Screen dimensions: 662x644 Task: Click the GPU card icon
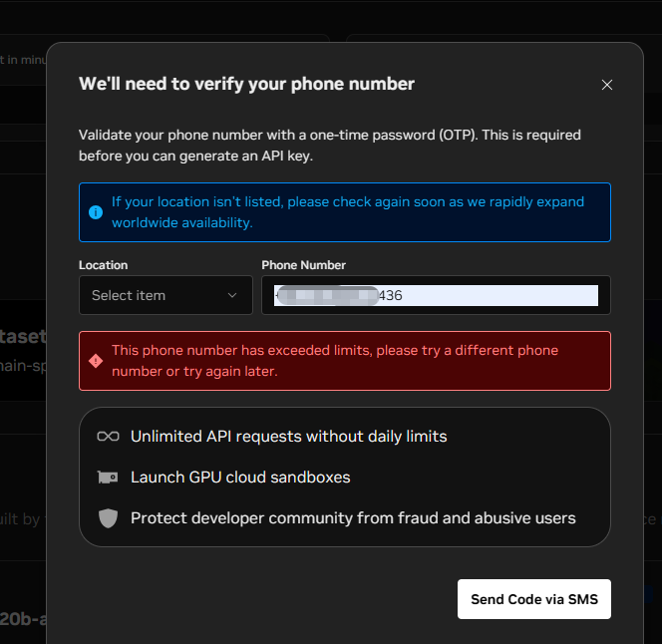108,478
